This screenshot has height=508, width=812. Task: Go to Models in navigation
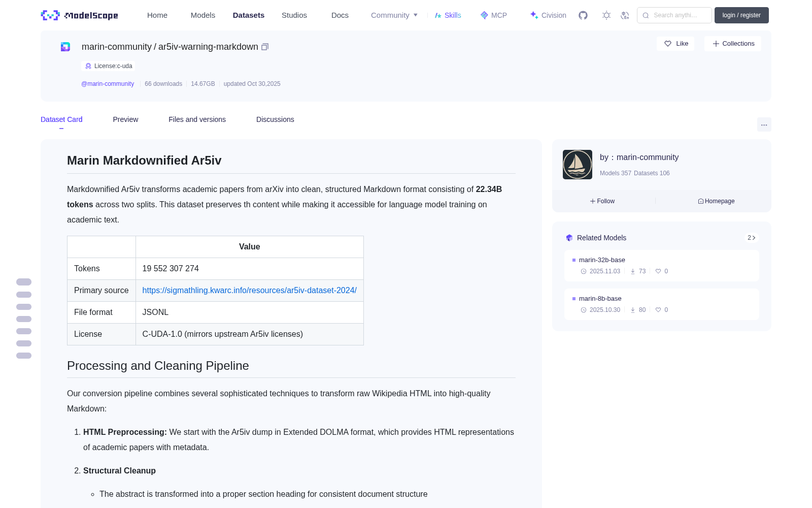(203, 15)
